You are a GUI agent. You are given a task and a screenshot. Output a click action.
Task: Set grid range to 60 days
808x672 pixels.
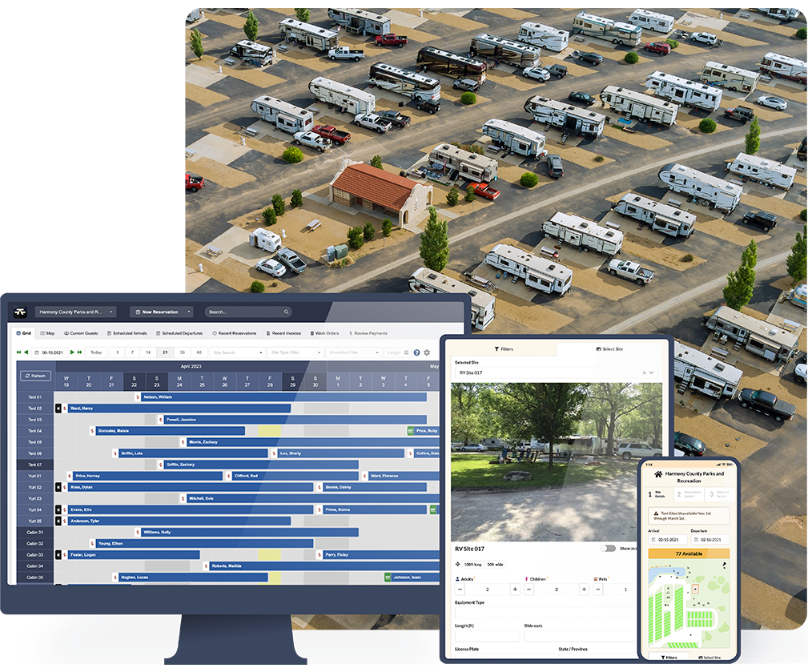(x=199, y=352)
